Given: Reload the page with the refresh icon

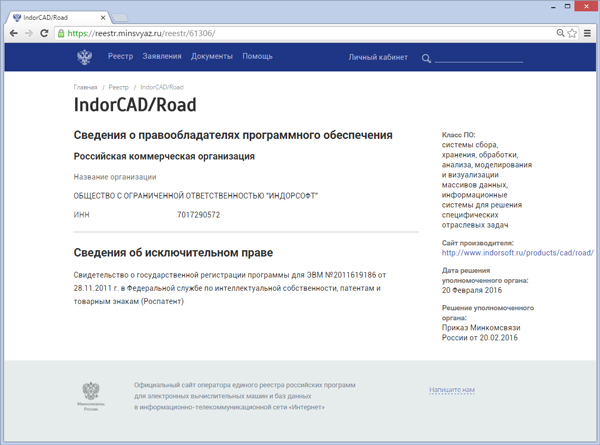Looking at the screenshot, I should 44,33.
